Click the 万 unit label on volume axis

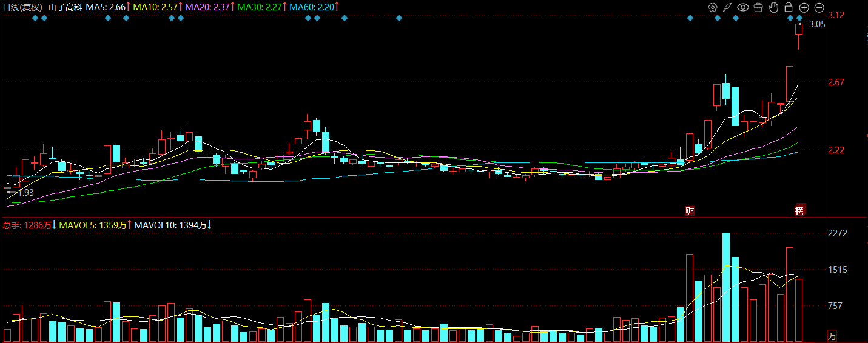pos(832,336)
